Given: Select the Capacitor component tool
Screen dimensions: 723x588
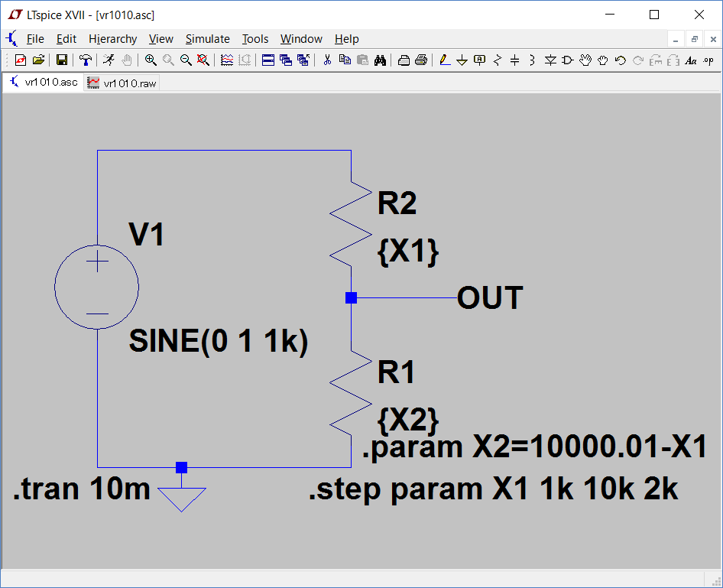Looking at the screenshot, I should pos(514,60).
